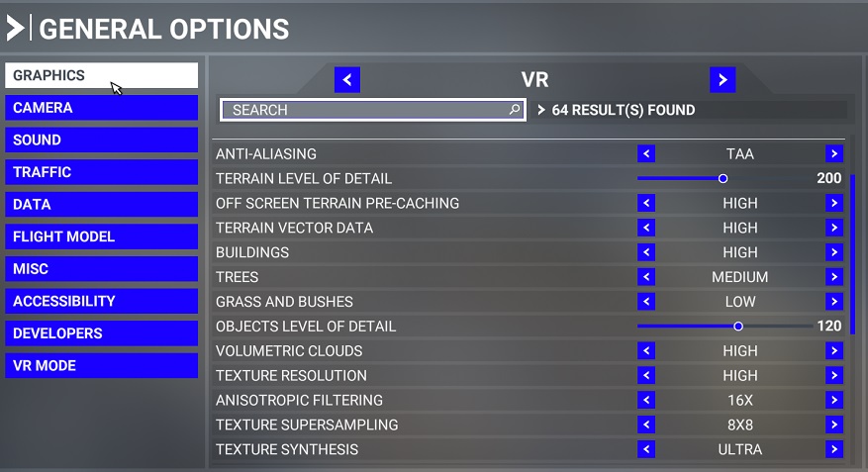Increase Trees quality with right arrow
The height and width of the screenshot is (472, 868).
[834, 277]
